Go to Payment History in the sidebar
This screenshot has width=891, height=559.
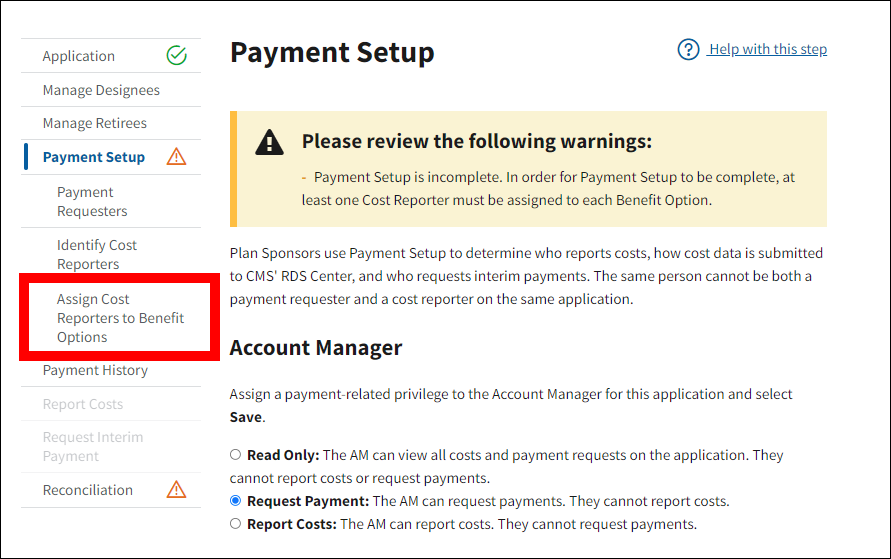[x=95, y=371]
